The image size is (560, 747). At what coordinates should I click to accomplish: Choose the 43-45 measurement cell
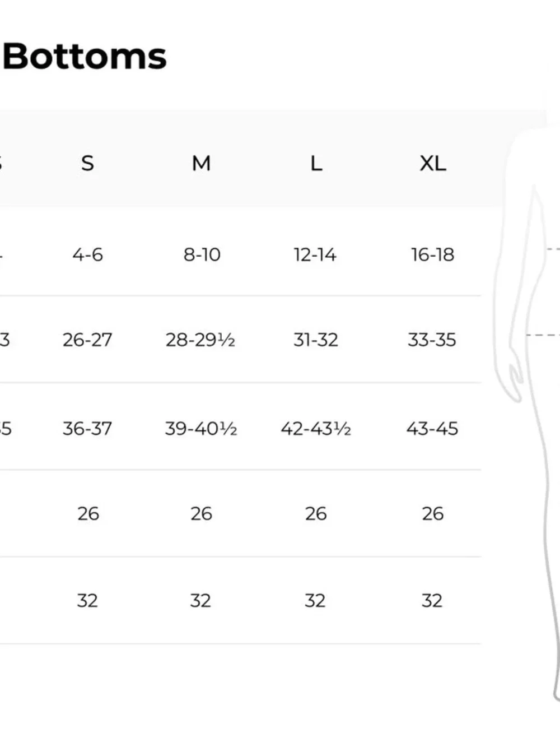(x=432, y=429)
